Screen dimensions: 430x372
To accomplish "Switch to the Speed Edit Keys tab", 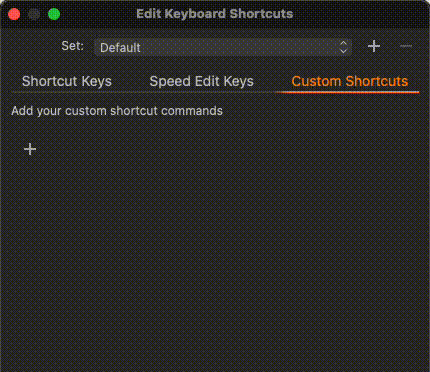I will (x=201, y=81).
